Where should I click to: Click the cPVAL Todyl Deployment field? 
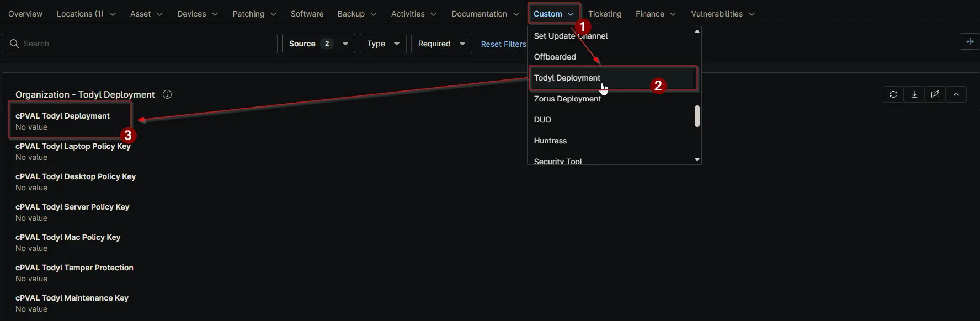point(62,121)
